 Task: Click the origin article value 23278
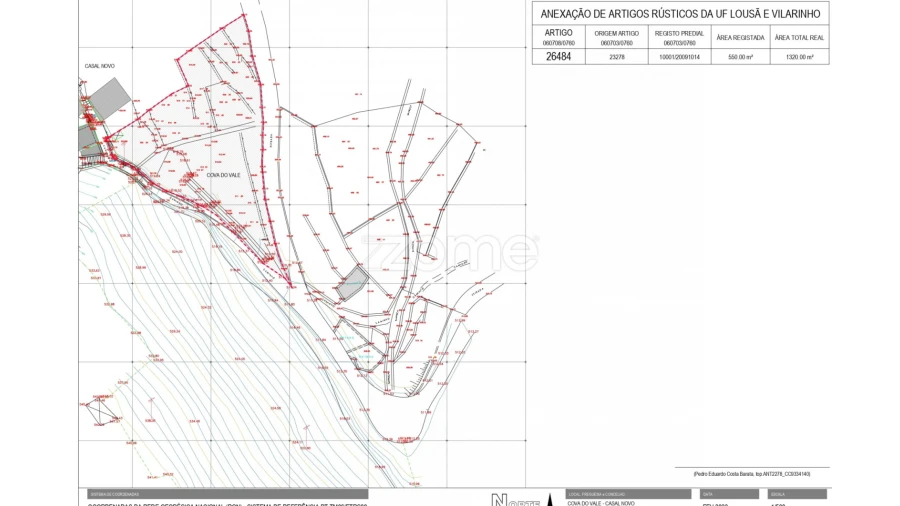tap(616, 57)
